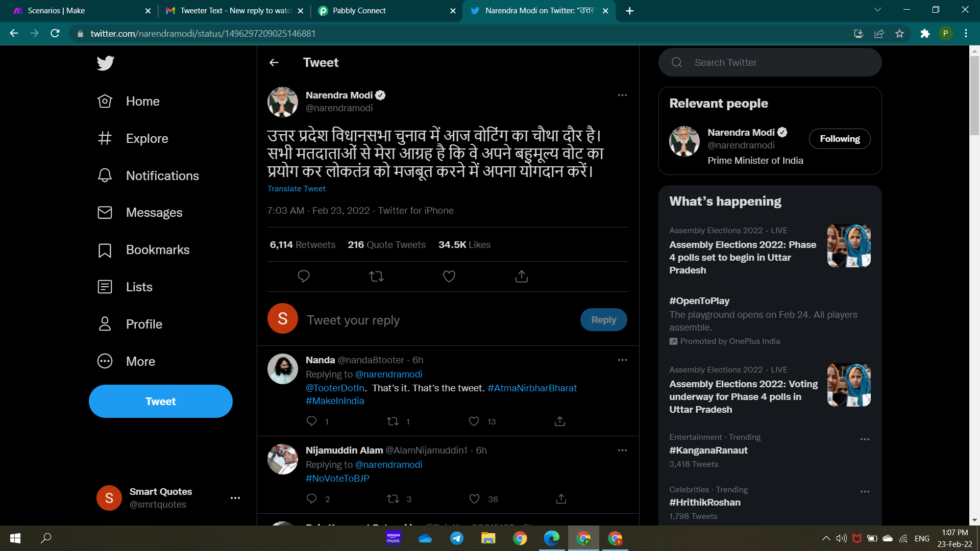Viewport: 980px width, 551px height.
Task: View the 34.5K Likes list
Action: pos(464,245)
